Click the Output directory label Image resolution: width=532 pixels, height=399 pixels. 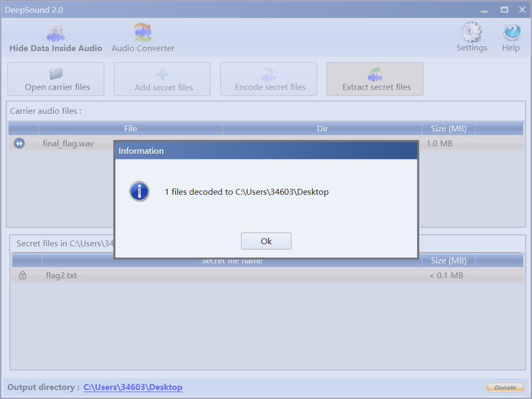pyautogui.click(x=44, y=387)
